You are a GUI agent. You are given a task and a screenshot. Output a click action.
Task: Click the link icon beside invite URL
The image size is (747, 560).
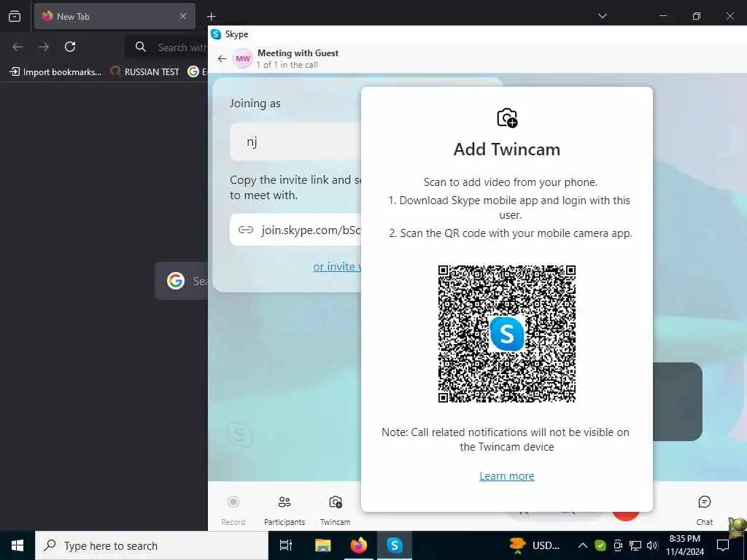pos(246,230)
